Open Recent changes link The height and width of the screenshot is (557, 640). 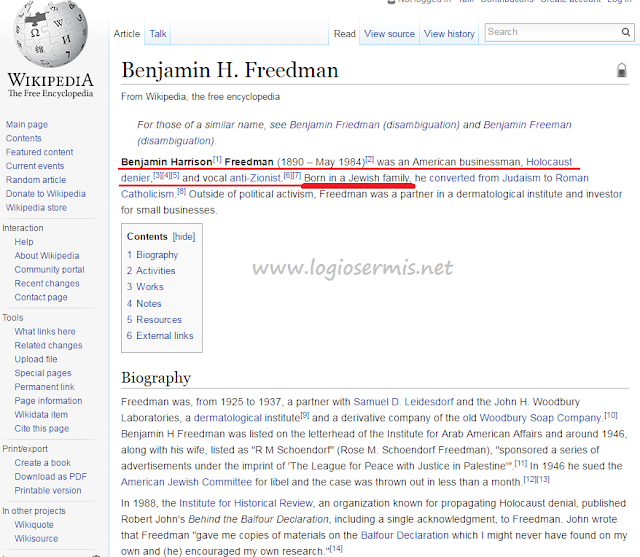47,284
